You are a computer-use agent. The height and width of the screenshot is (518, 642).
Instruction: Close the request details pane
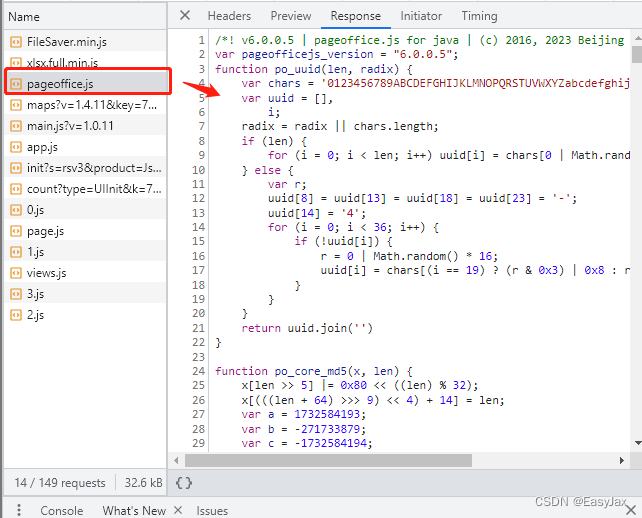(185, 16)
